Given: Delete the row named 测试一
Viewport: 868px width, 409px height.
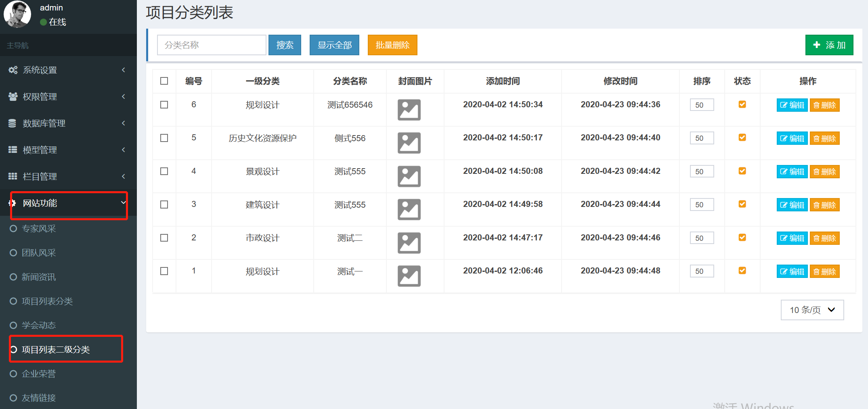Looking at the screenshot, I should 824,271.
